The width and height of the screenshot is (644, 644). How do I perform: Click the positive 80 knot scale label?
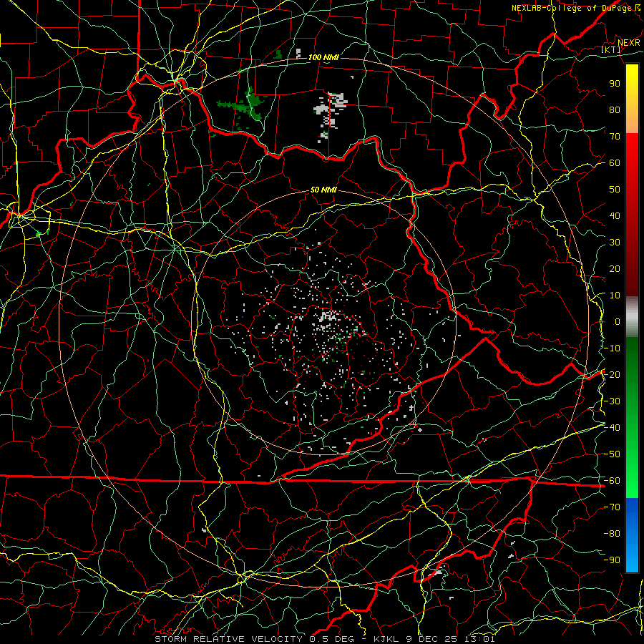[x=615, y=109]
